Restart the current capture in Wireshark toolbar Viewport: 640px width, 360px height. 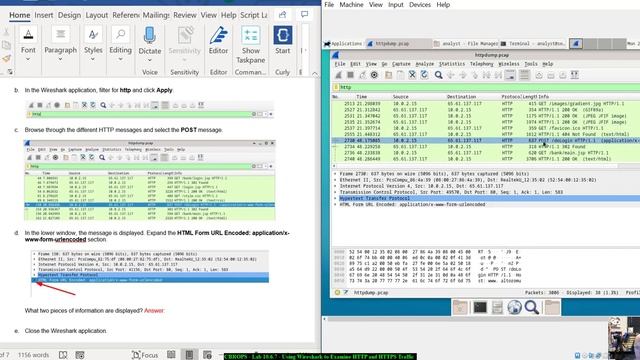(362, 75)
